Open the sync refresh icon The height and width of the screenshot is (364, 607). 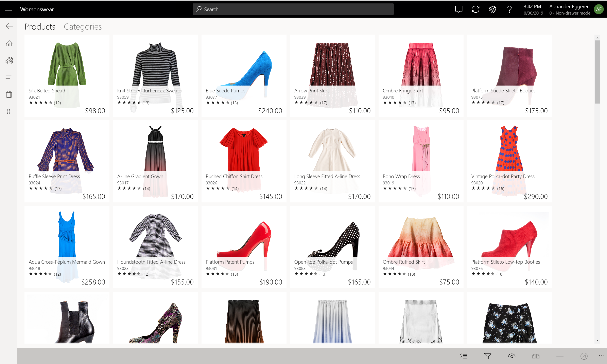pyautogui.click(x=475, y=9)
